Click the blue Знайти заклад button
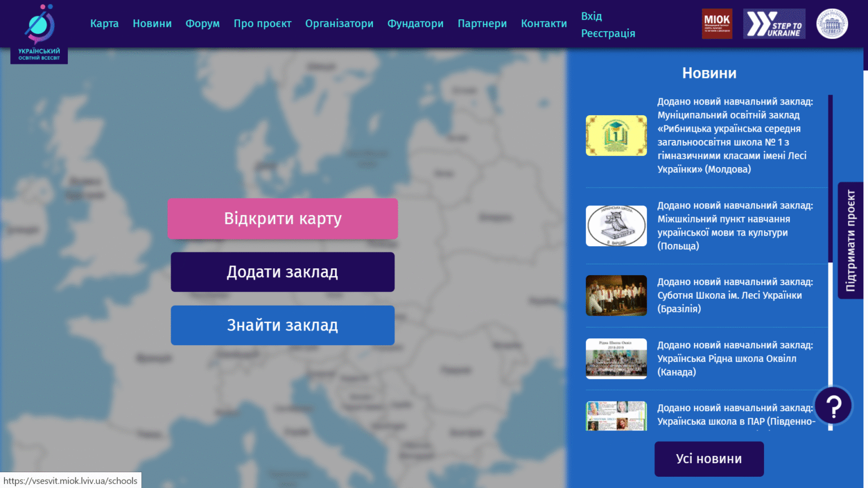868x488 pixels. pyautogui.click(x=283, y=325)
